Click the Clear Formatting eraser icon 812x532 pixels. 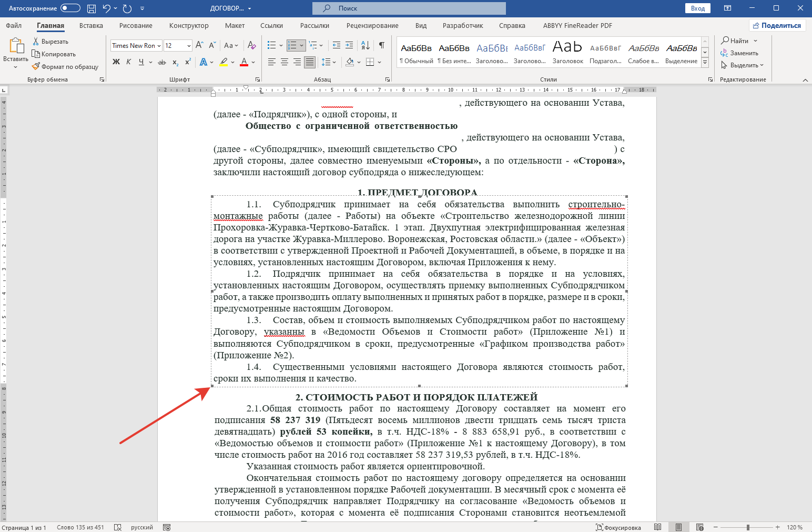point(252,45)
